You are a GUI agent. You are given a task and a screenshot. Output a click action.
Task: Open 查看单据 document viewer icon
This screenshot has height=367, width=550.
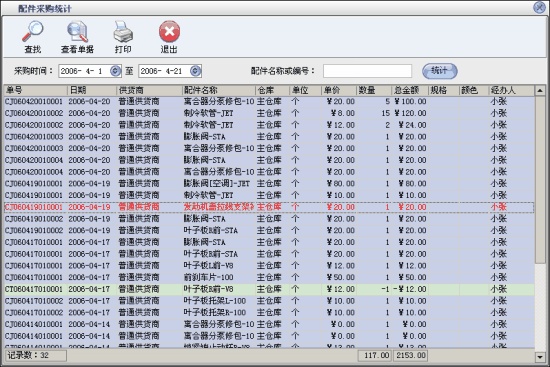[78, 32]
